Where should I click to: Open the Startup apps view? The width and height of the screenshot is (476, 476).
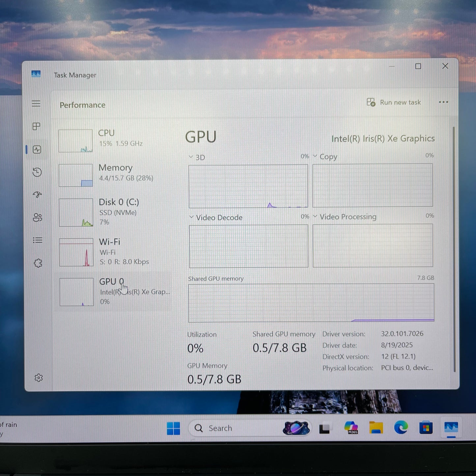37,195
